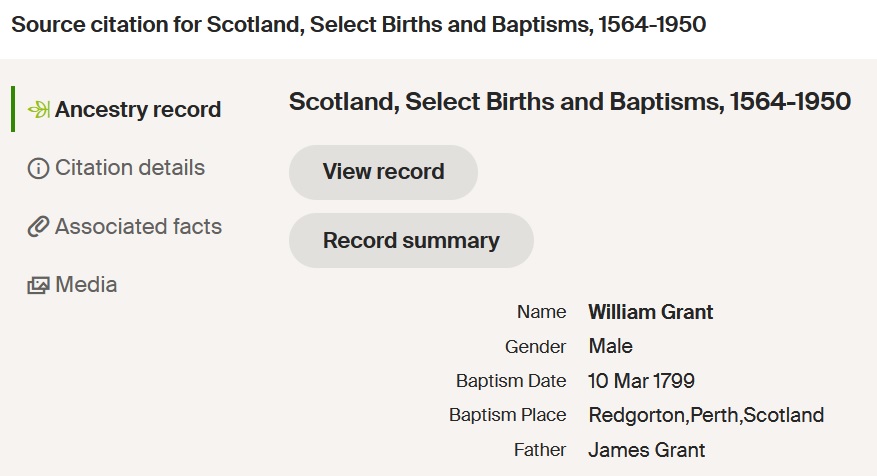The image size is (877, 476).
Task: Switch to the Associated facts tab
Action: [x=138, y=227]
